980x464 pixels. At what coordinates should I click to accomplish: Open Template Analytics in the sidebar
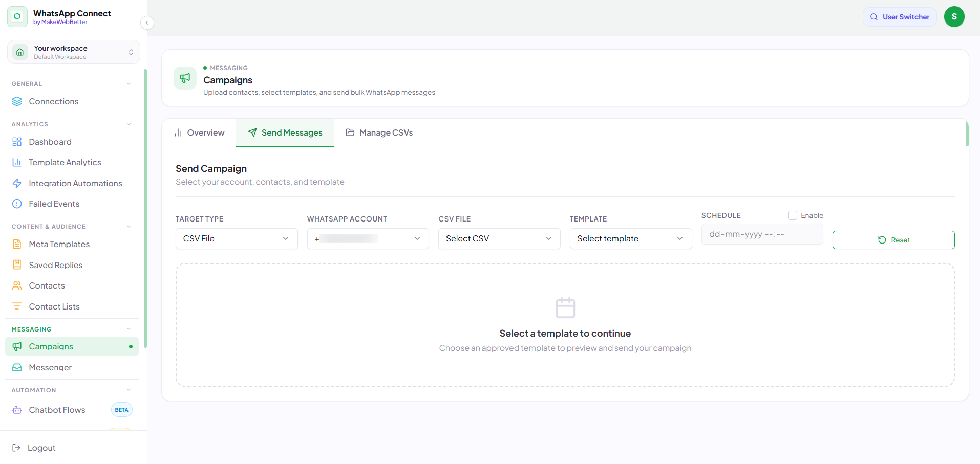coord(72,162)
